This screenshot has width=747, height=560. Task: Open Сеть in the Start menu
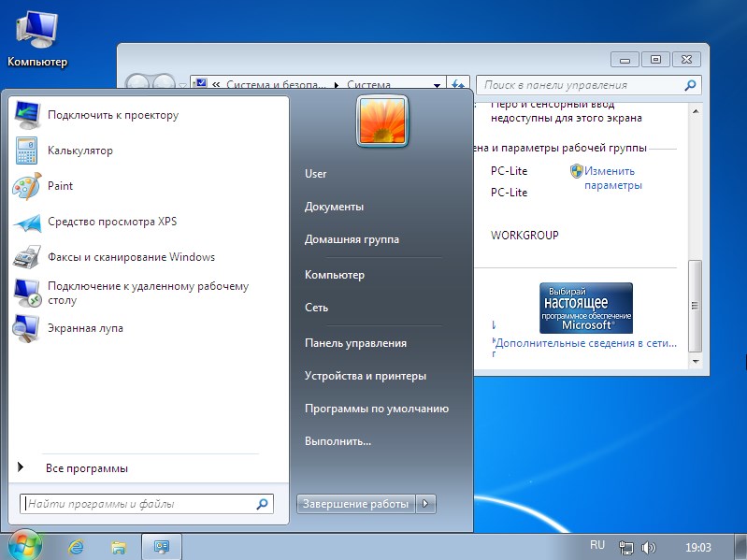point(316,308)
